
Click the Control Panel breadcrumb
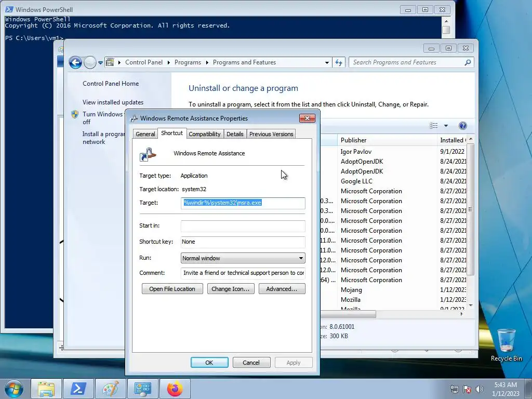click(x=144, y=62)
